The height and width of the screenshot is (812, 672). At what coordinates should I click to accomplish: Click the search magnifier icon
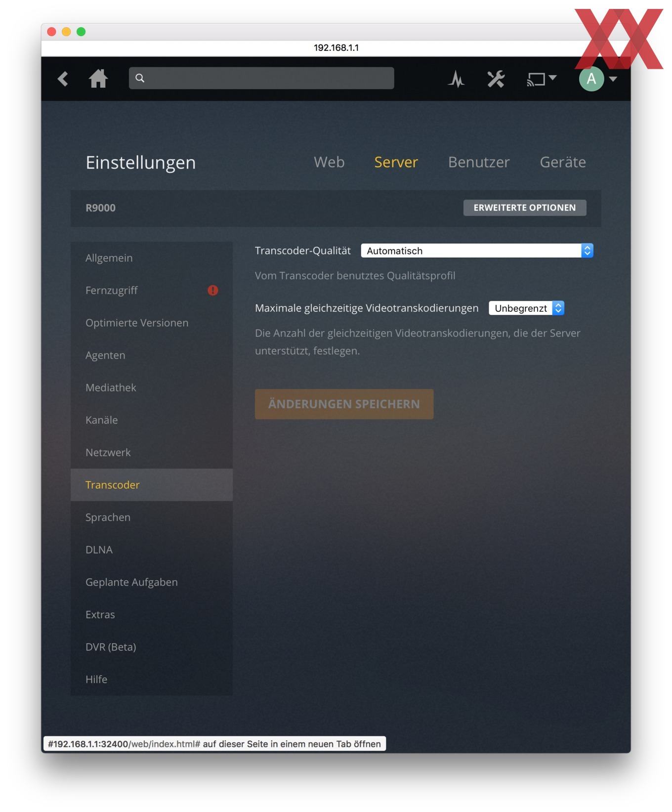pos(140,78)
